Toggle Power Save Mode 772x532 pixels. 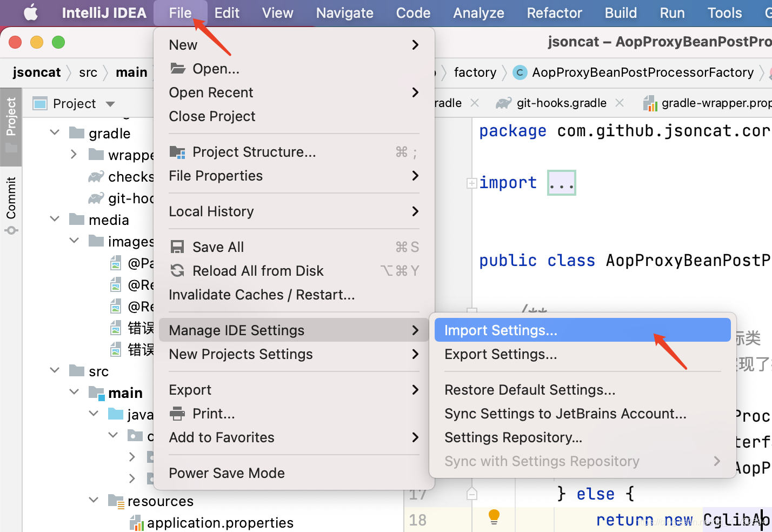pos(294,473)
